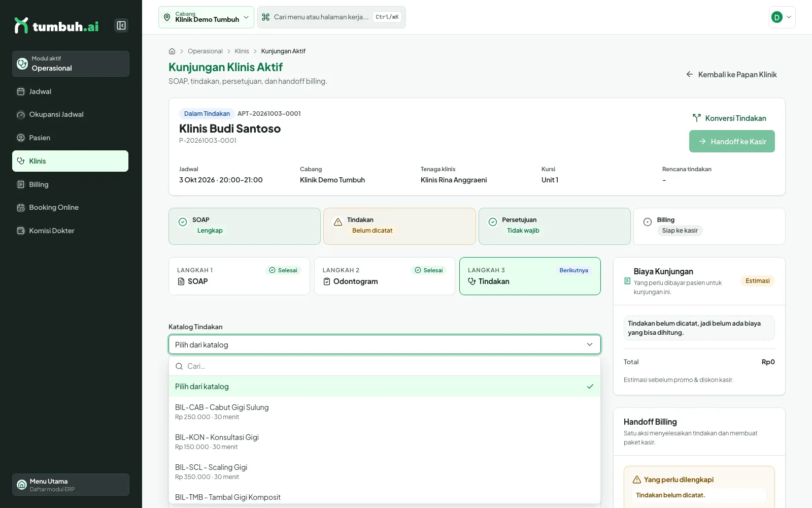This screenshot has height=508, width=812.
Task: Select the Klinis sidebar item
Action: (71, 161)
